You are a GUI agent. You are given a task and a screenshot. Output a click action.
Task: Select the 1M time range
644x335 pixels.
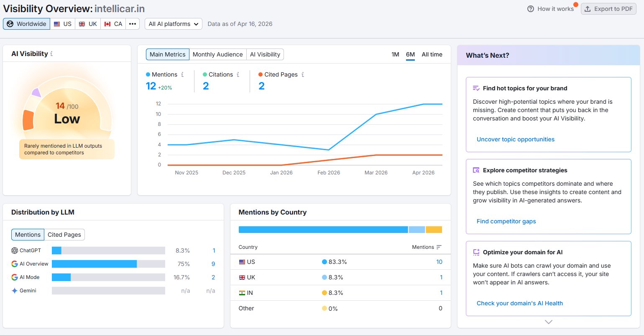click(395, 54)
